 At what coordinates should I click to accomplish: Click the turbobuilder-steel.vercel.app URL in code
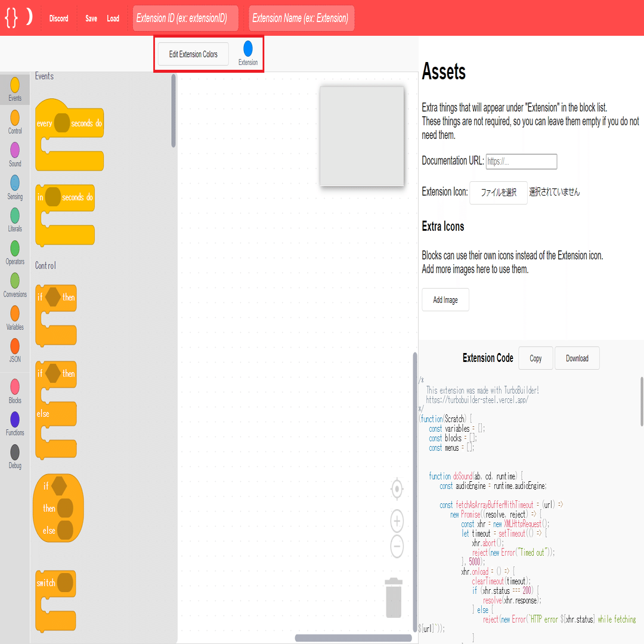point(477,400)
